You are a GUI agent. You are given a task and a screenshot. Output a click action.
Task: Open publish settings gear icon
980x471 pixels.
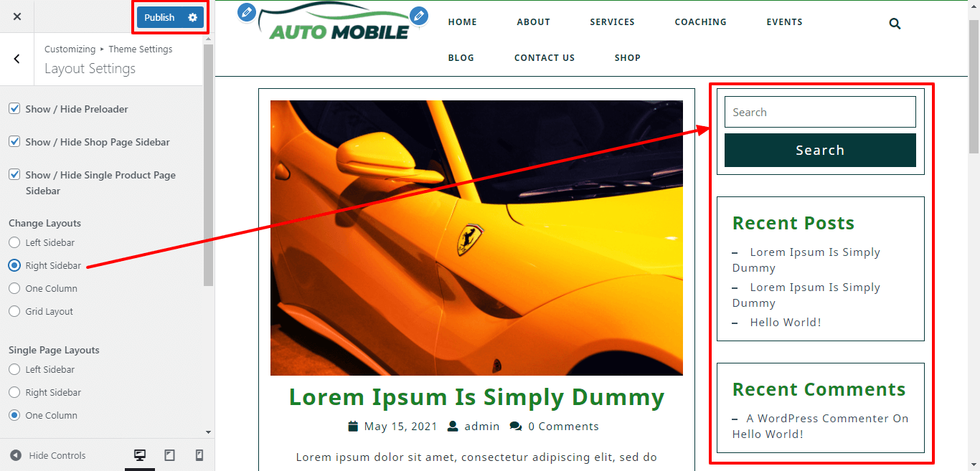click(192, 17)
